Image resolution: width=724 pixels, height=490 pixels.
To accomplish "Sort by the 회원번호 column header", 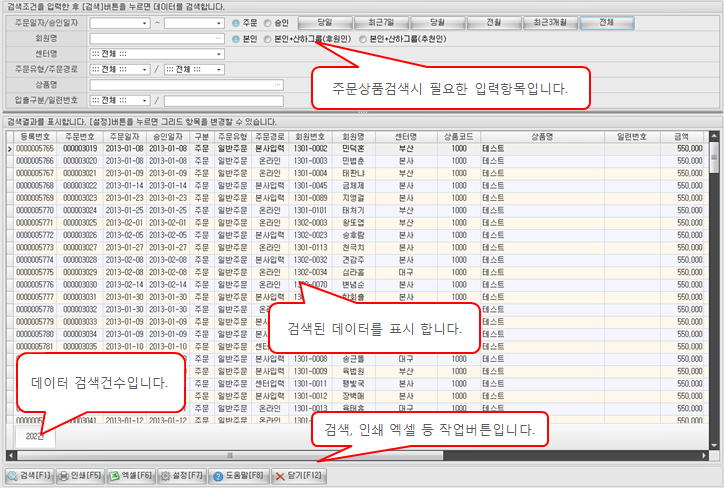I will click(x=311, y=137).
